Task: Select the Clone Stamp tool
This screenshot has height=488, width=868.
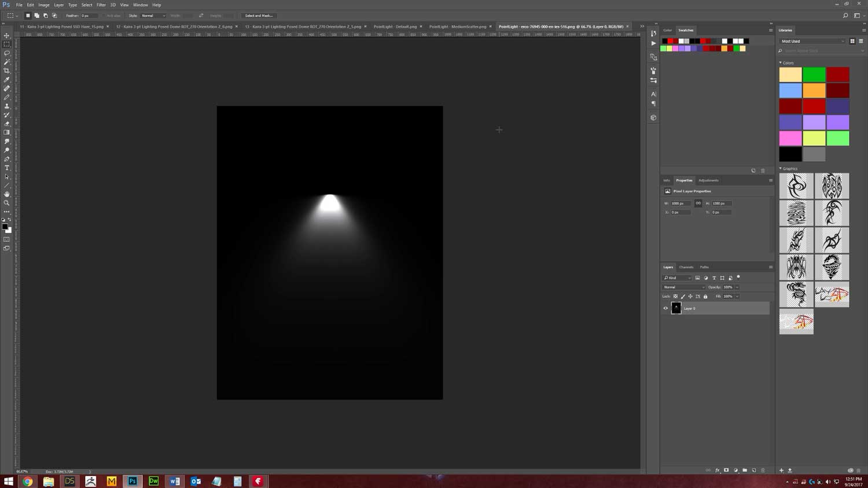Action: [x=7, y=106]
